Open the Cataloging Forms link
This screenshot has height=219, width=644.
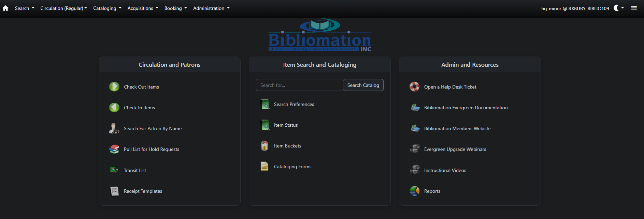tap(292, 167)
